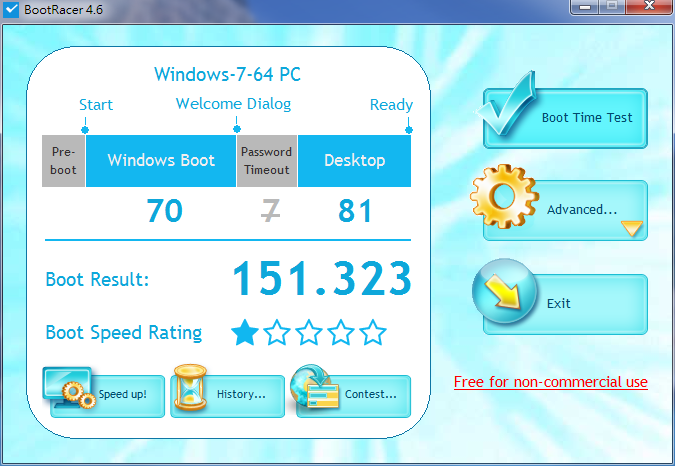Click the boot result value 151.323
Viewport: 675px width, 466px height.
(x=322, y=278)
